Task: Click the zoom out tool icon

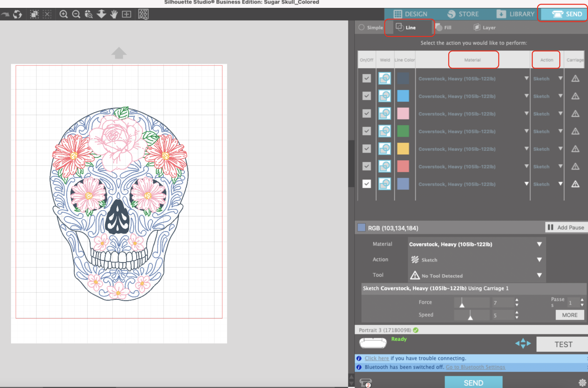Action: [x=76, y=14]
